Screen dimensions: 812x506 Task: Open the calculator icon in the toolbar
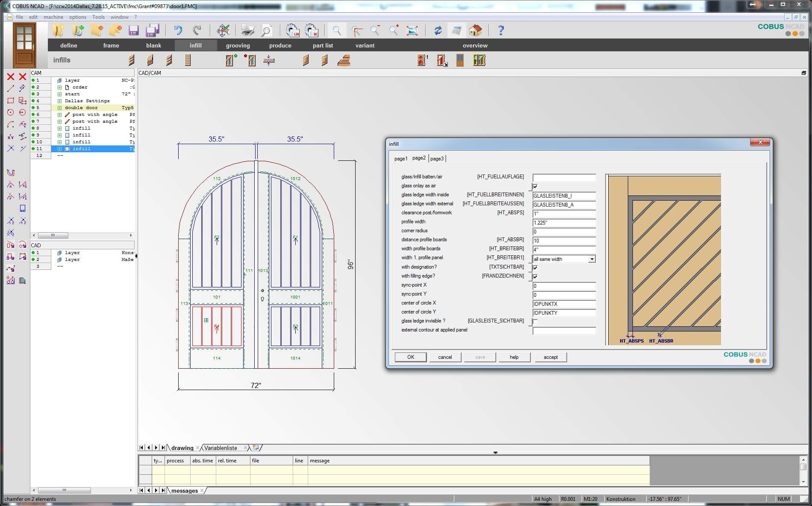point(456,30)
